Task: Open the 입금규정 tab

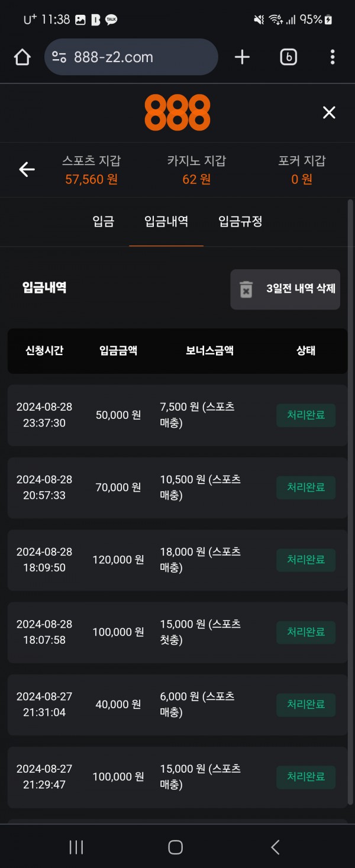Action: click(x=240, y=222)
